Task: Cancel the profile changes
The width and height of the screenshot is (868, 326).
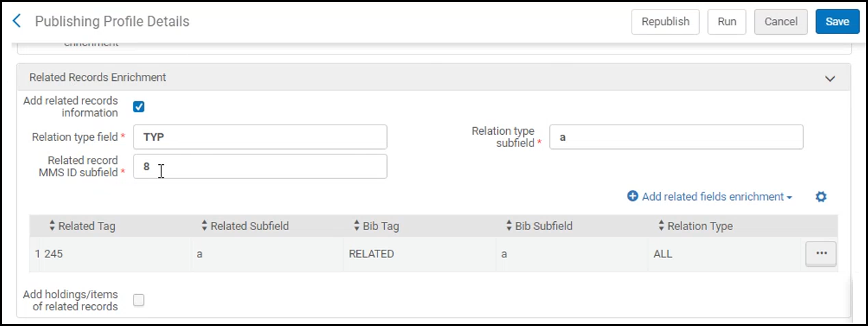Action: [x=781, y=21]
